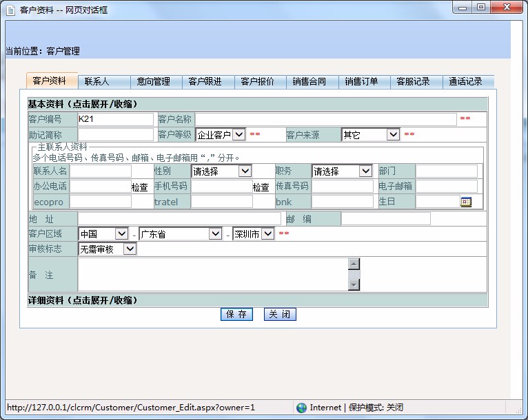Click the 当前位置: 客户管理 breadcrumb text
Image resolution: width=528 pixels, height=420 pixels.
(43, 51)
